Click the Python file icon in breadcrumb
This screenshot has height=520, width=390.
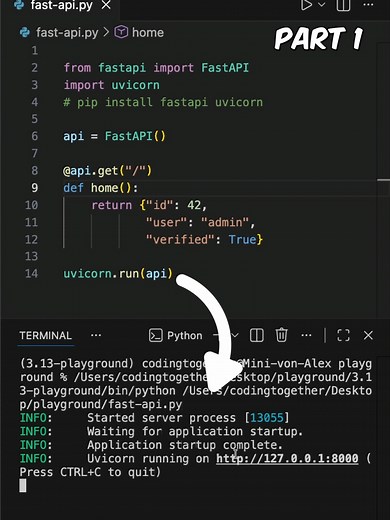click(x=25, y=32)
